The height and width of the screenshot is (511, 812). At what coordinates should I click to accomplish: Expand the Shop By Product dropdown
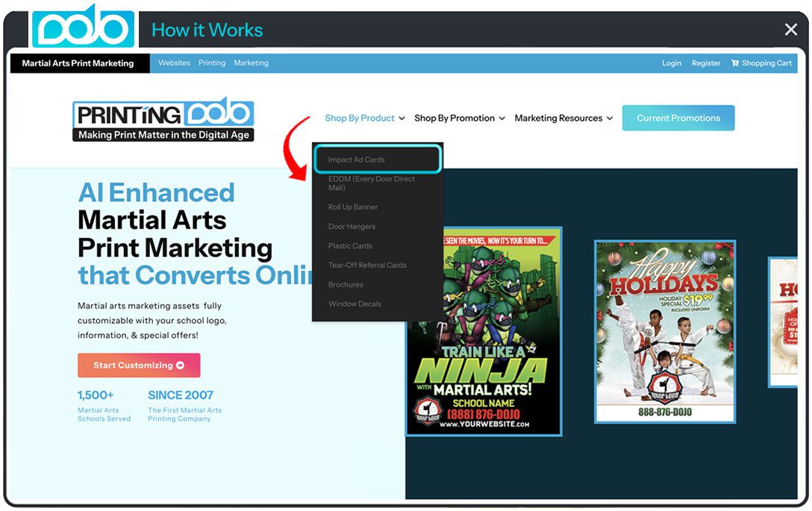click(365, 118)
